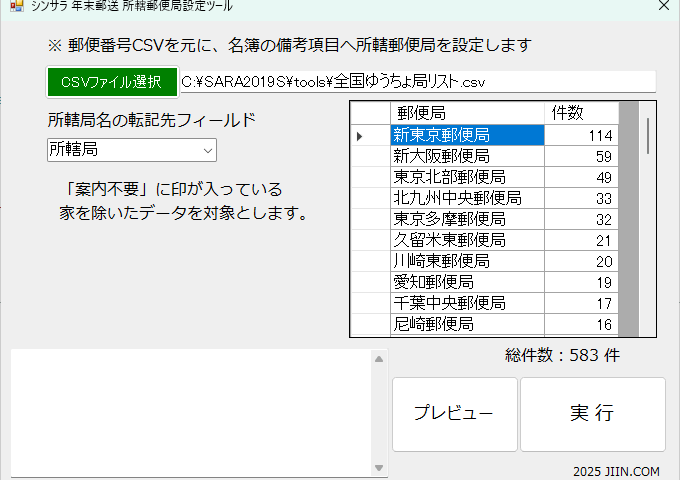680x480 pixels.
Task: Click the 実行 button
Action: pos(592,413)
